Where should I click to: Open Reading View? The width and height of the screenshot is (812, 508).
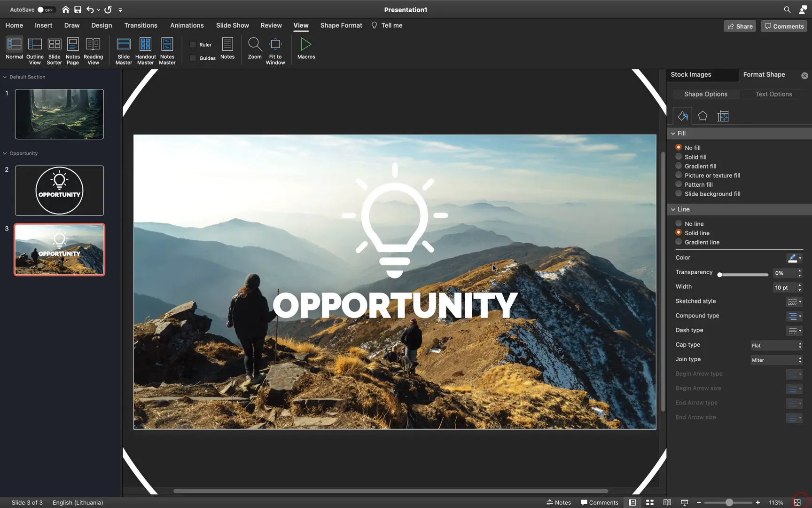tap(93, 51)
